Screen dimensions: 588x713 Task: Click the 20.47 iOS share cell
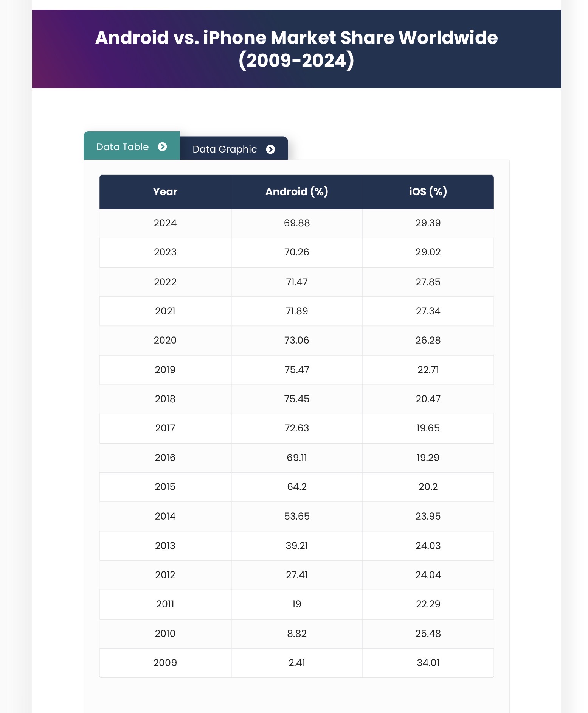pyautogui.click(x=428, y=399)
